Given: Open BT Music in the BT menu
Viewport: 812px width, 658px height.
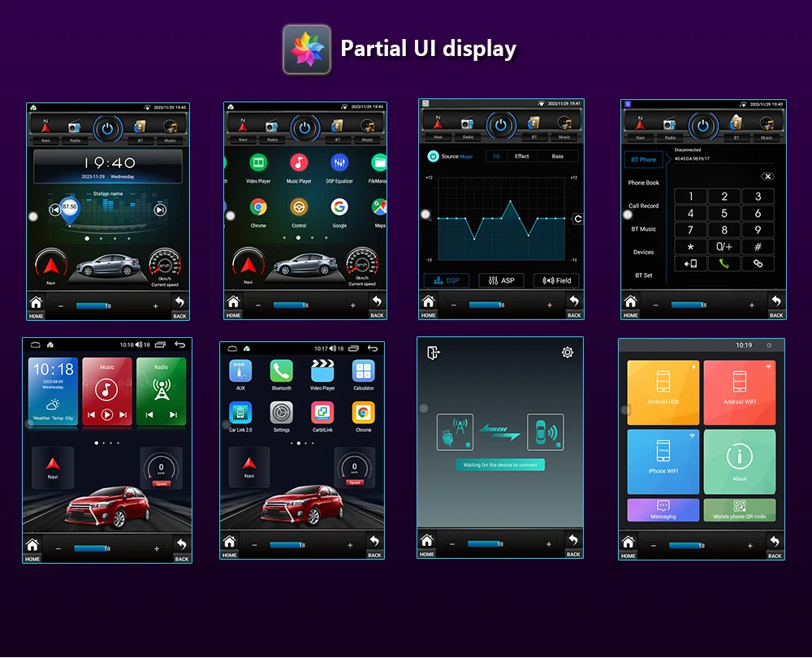Looking at the screenshot, I should [643, 229].
